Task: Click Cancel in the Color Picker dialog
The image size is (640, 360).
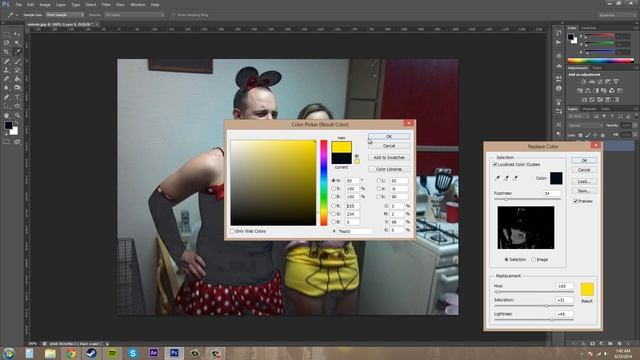Action: pos(389,146)
